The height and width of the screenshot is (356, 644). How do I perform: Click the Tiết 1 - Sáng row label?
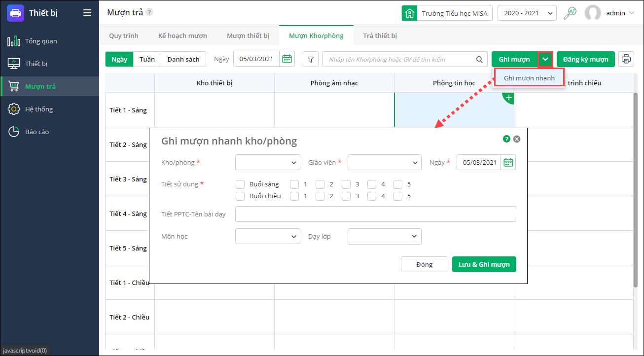click(x=128, y=110)
